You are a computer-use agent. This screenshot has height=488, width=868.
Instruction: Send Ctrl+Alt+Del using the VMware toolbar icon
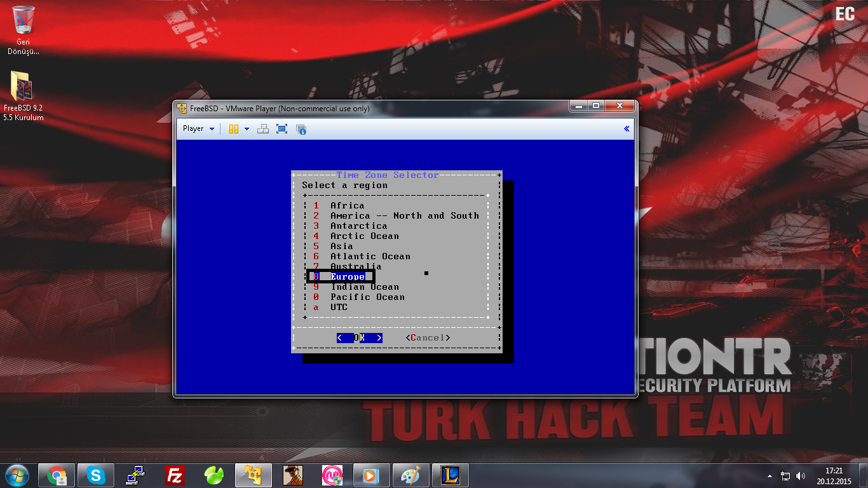pos(263,128)
